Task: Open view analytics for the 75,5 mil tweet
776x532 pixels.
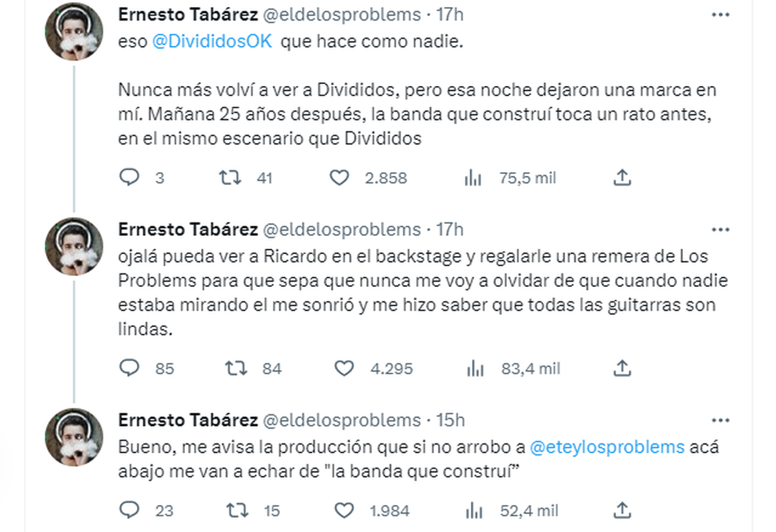Action: (x=474, y=177)
